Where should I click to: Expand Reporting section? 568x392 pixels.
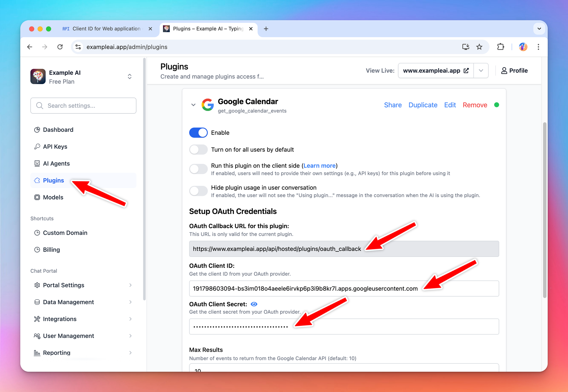[x=83, y=353]
